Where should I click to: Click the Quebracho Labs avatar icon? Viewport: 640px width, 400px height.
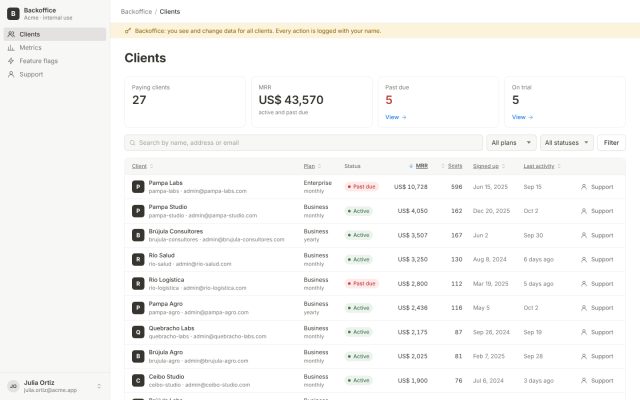pyautogui.click(x=138, y=332)
